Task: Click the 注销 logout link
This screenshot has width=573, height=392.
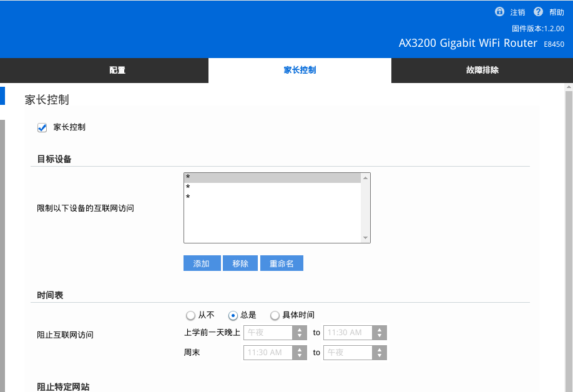Action: click(x=517, y=12)
